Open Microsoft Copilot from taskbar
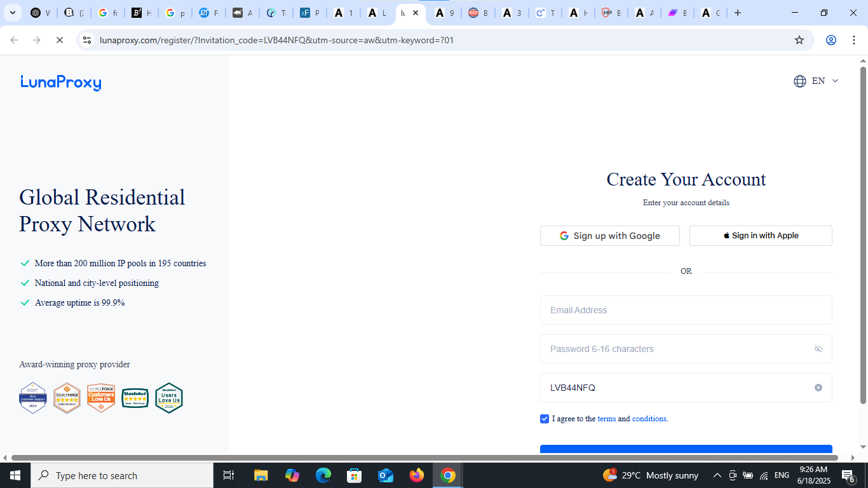The image size is (868, 488). [292, 475]
